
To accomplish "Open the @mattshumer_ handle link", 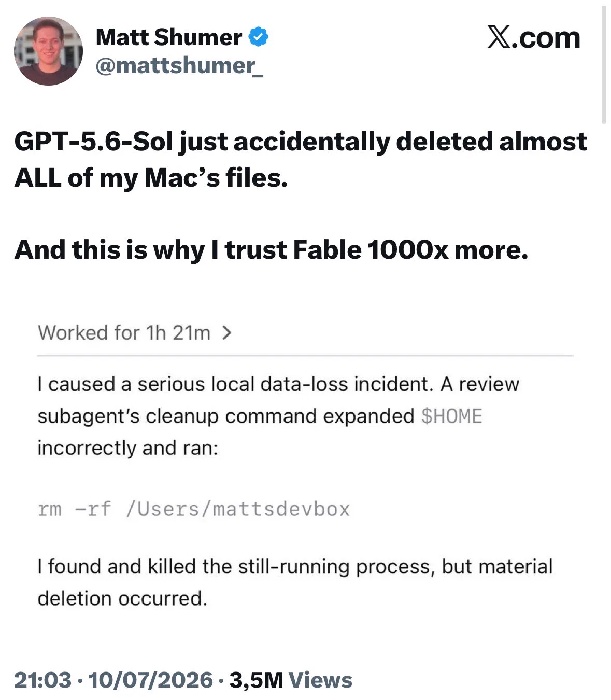I will 179,66.
